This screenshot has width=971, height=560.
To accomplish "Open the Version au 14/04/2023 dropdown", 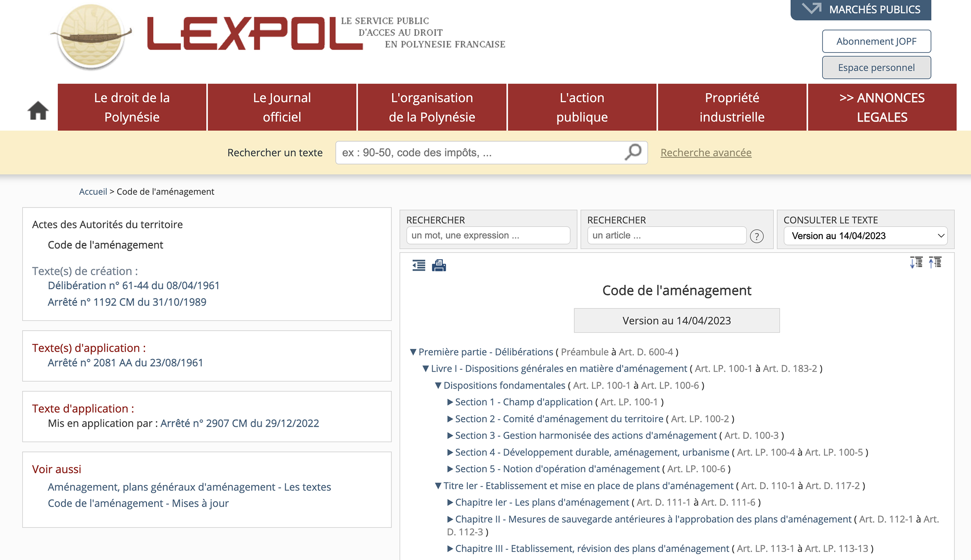I will click(x=865, y=236).
